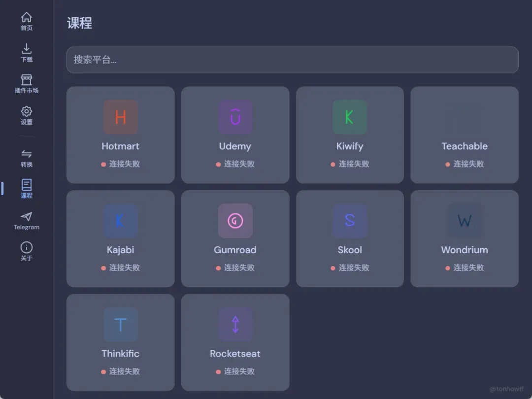Click the Skool platform name label
Image resolution: width=532 pixels, height=399 pixels.
coord(350,250)
